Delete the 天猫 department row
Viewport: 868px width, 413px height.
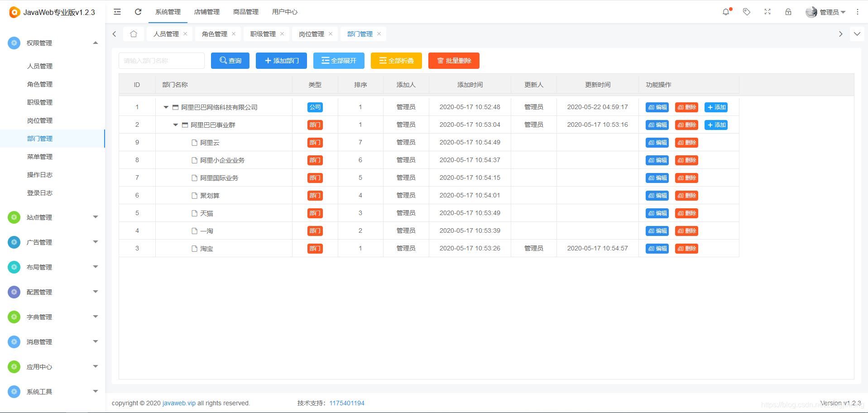(x=686, y=213)
